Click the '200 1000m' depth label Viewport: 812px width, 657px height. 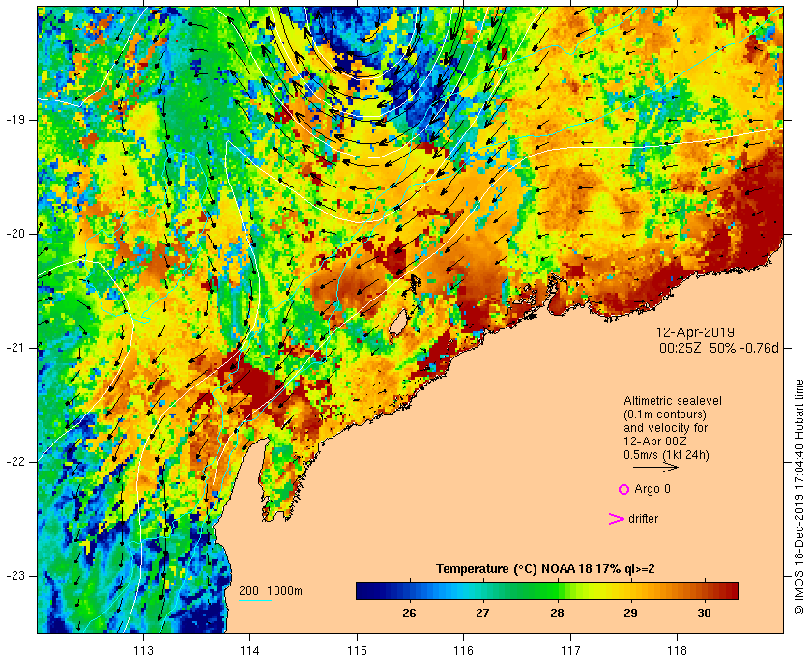tap(271, 591)
